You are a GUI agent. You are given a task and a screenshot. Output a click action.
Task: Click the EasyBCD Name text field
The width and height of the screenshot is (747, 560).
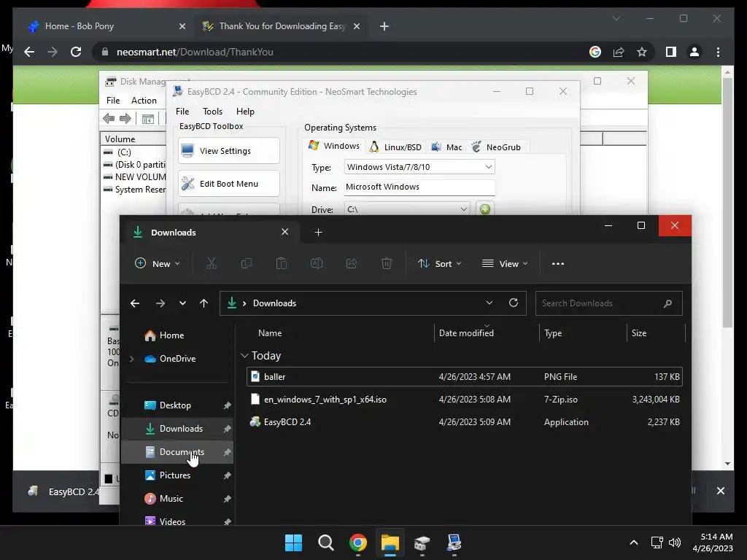point(419,187)
